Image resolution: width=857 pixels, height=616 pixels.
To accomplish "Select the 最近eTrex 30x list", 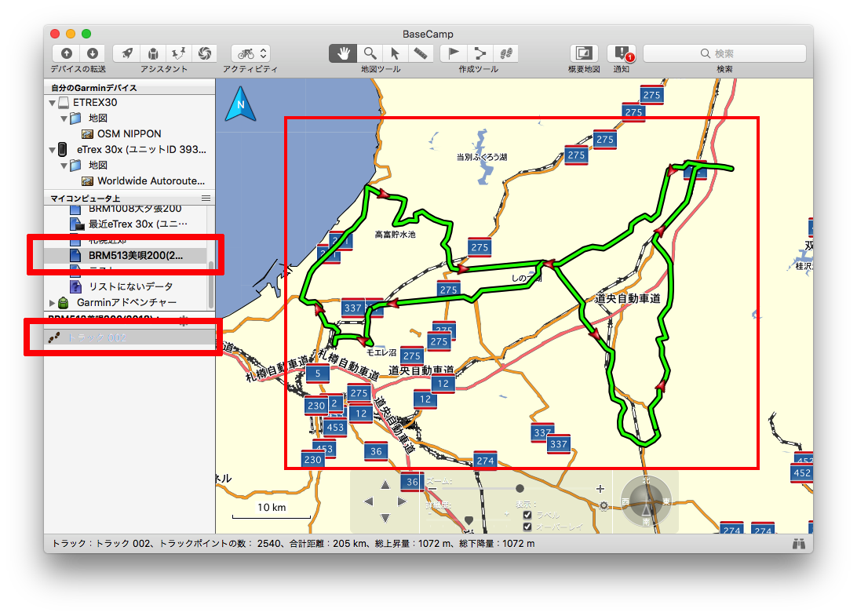I will (x=129, y=224).
